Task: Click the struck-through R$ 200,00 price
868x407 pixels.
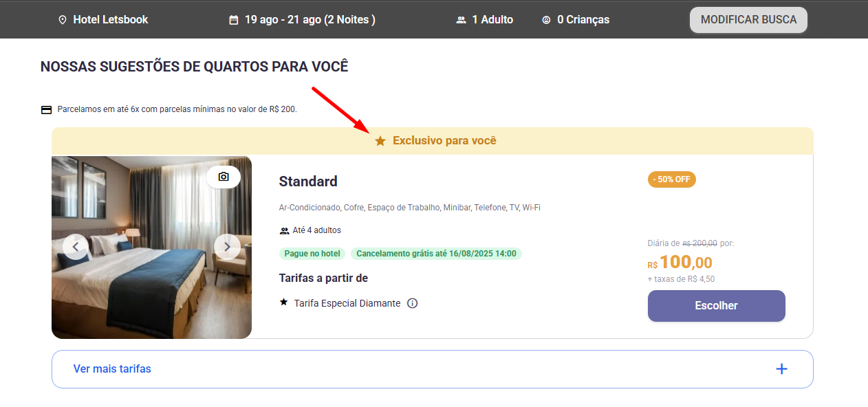Action: pos(700,243)
